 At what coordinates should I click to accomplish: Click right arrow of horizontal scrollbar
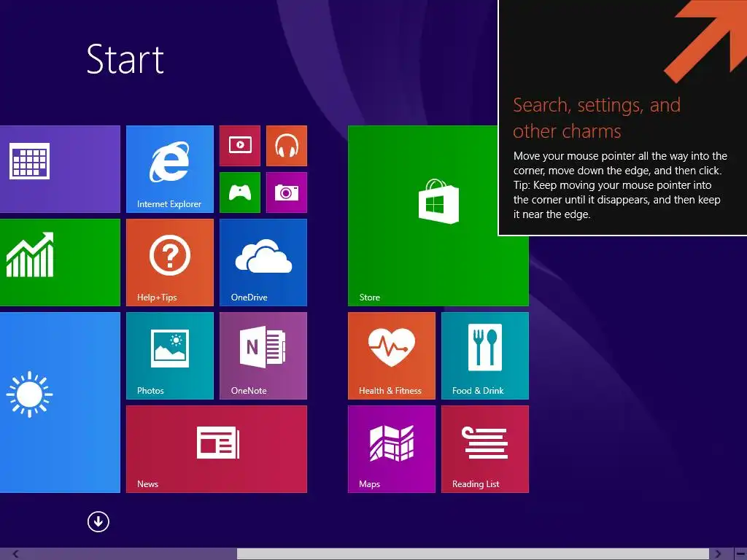pyautogui.click(x=718, y=554)
